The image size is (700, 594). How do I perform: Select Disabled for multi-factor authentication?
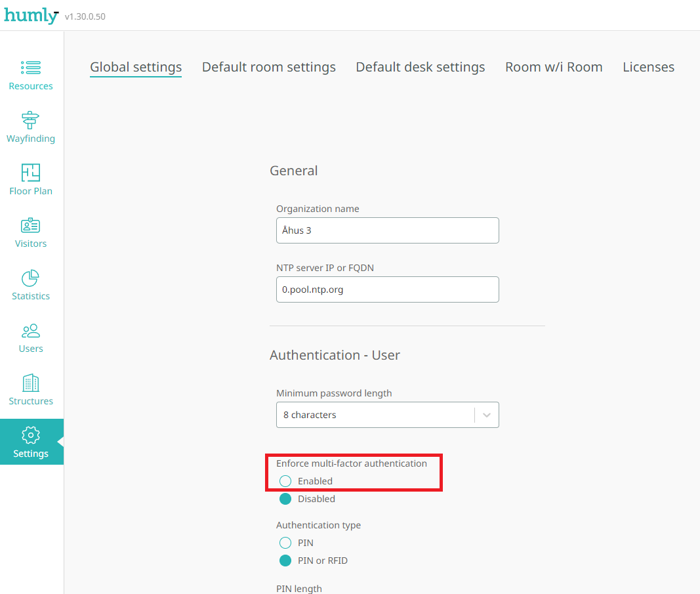click(285, 498)
